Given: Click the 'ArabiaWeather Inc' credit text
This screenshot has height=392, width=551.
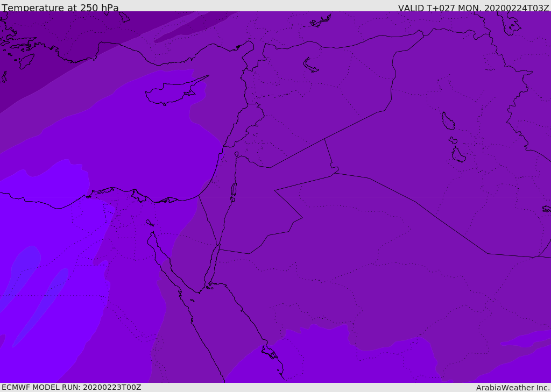Looking at the screenshot, I should (x=512, y=388).
